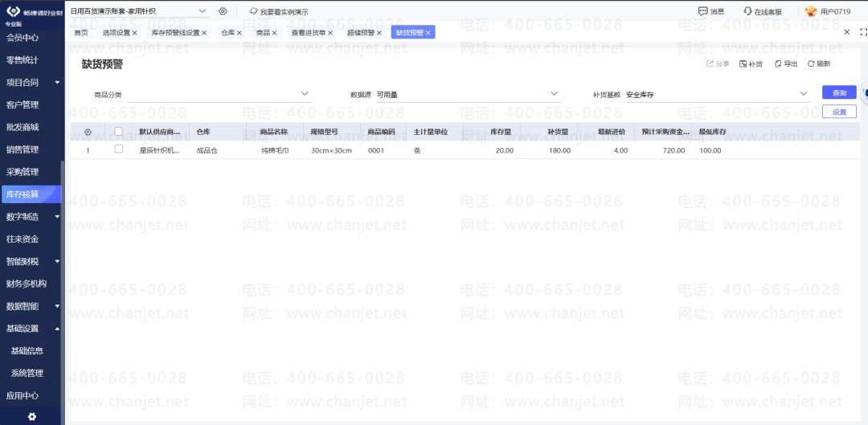Open 在线客服 headset support

748,11
